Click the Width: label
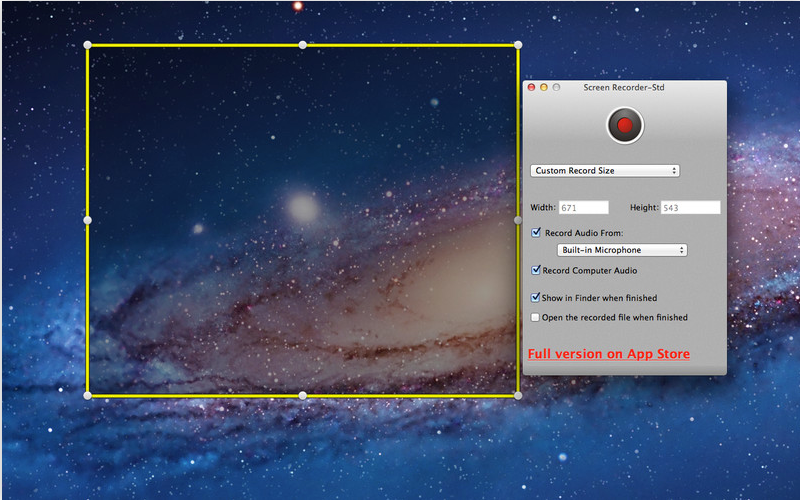The width and height of the screenshot is (800, 500). click(x=543, y=207)
